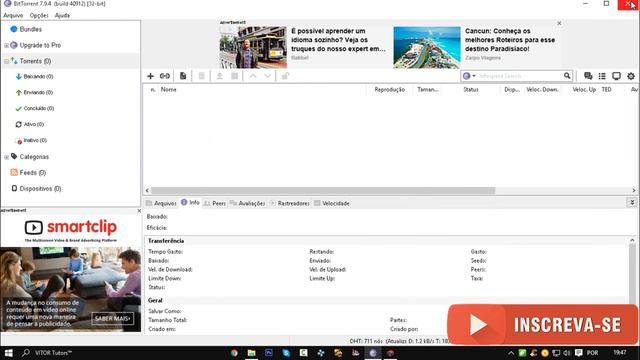Open File Explorer from the taskbar

tap(251, 353)
